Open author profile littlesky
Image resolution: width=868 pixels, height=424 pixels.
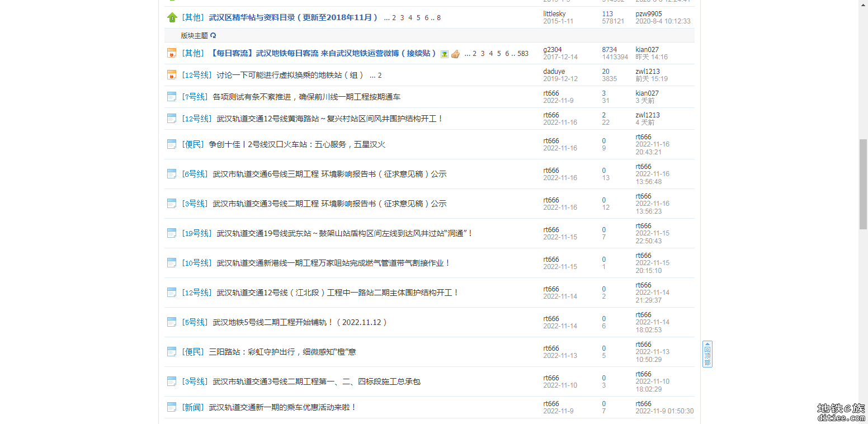554,14
